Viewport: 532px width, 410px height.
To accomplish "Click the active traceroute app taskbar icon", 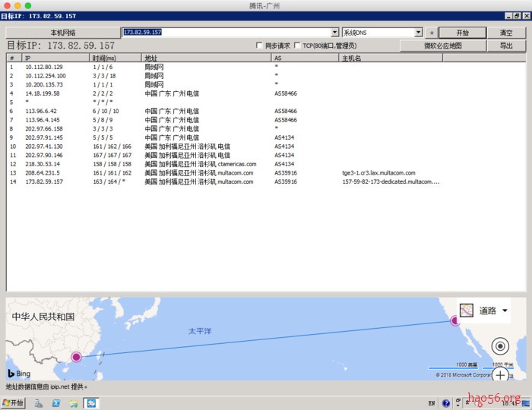I will (91, 403).
